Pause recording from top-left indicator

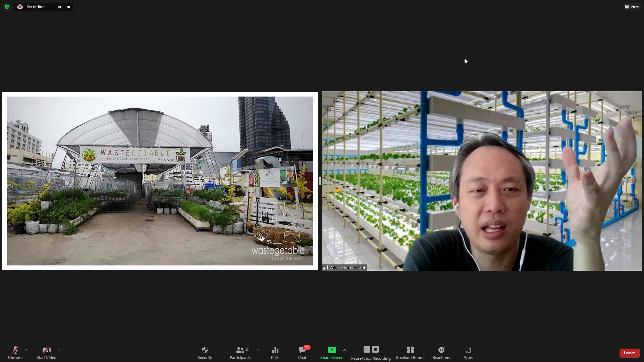60,7
